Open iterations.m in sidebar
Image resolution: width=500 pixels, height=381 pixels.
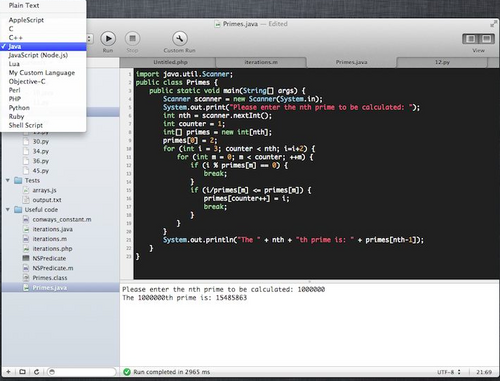click(49, 239)
